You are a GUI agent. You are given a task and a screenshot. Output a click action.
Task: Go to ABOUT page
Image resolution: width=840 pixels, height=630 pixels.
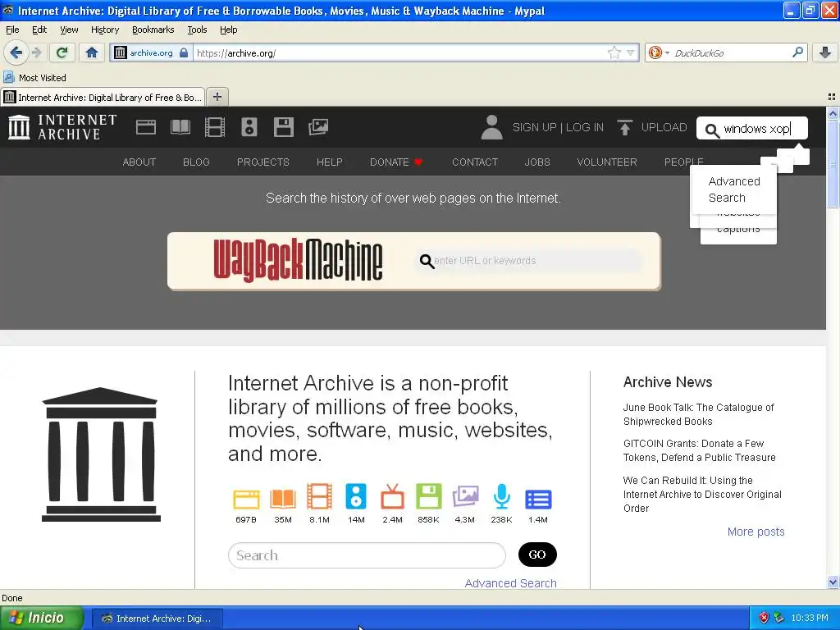[x=139, y=162]
